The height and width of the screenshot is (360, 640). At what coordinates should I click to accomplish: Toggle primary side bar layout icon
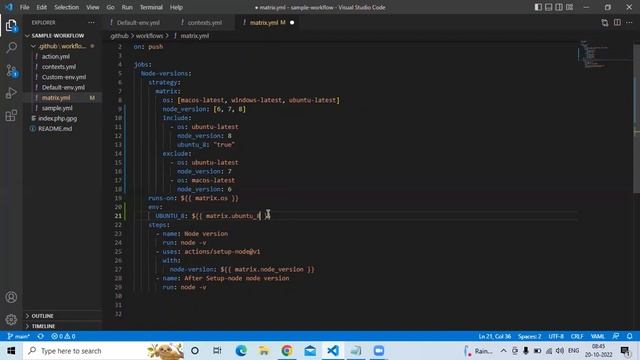538,7
